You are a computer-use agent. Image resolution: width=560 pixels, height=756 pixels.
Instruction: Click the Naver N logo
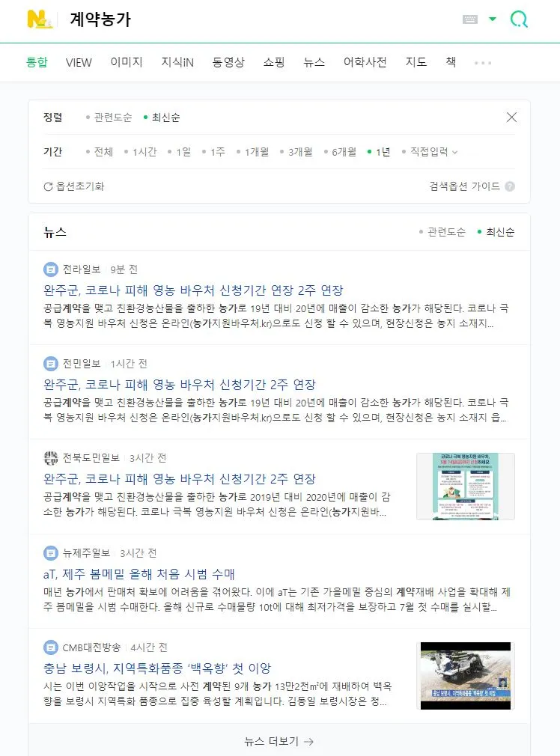[x=39, y=19]
